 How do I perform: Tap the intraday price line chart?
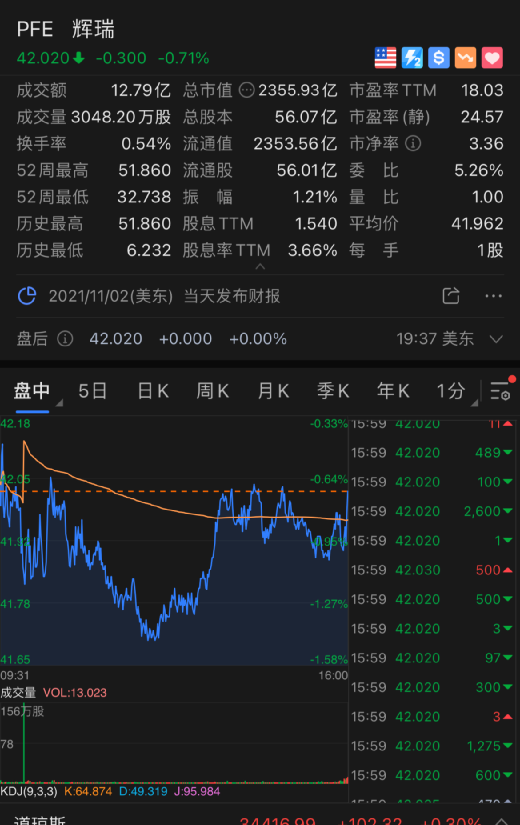click(x=174, y=542)
